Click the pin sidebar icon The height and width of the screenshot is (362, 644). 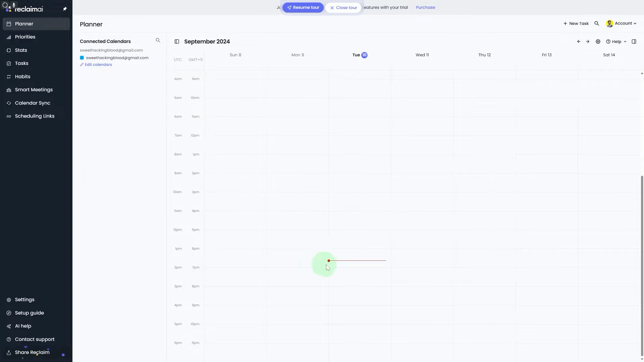pyautogui.click(x=65, y=9)
